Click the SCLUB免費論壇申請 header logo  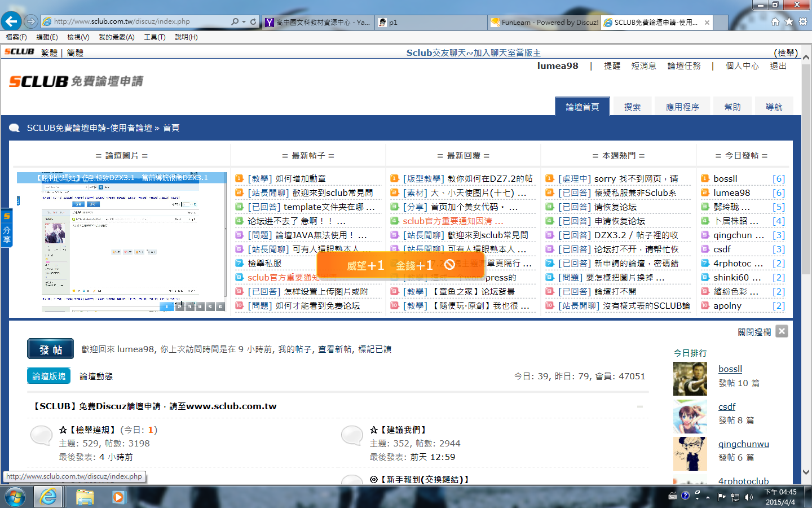click(76, 81)
